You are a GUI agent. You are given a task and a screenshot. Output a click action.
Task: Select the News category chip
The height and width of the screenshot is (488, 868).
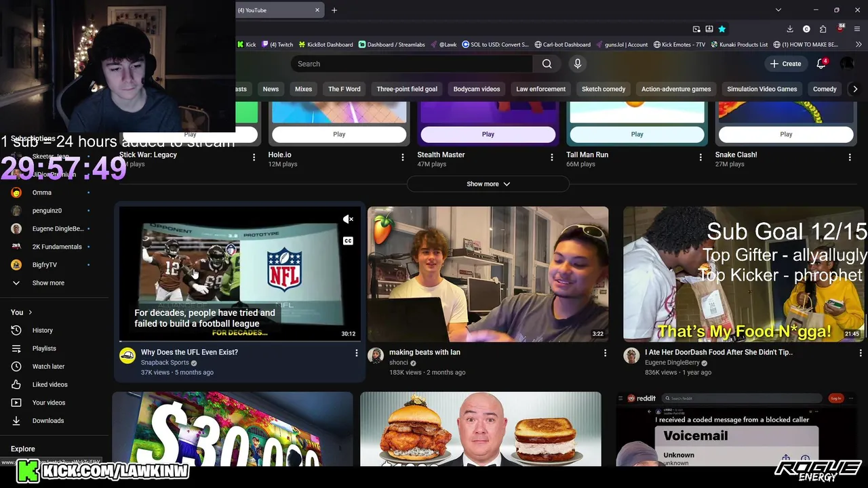click(x=271, y=89)
